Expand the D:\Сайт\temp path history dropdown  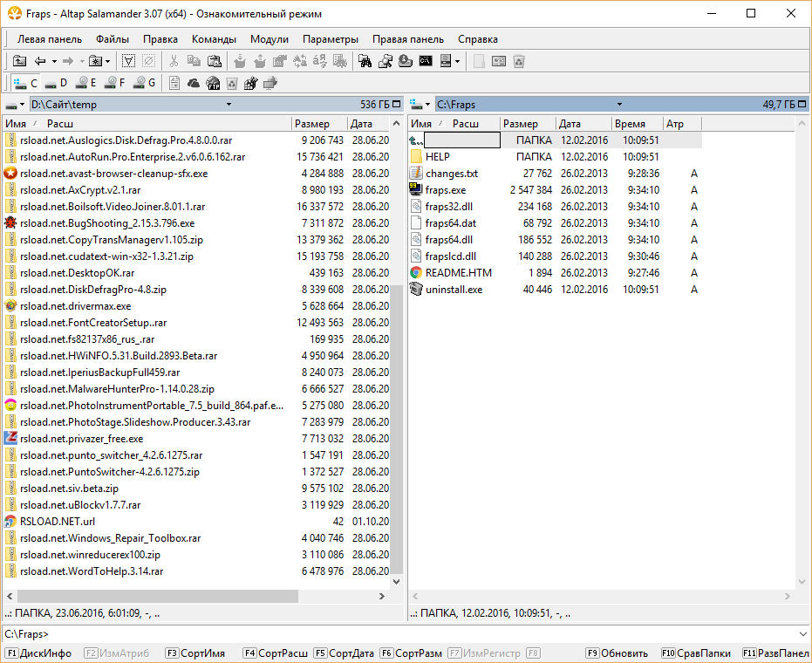pos(229,105)
